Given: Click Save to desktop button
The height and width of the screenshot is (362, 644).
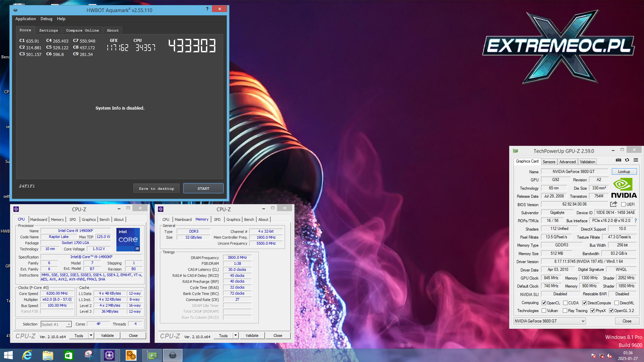Looking at the screenshot, I should click(156, 188).
